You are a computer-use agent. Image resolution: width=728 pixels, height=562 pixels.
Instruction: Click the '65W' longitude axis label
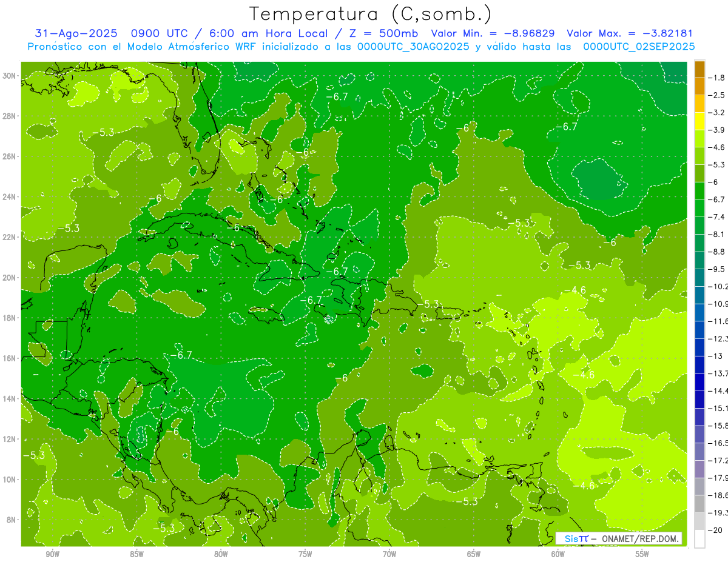pos(474,554)
